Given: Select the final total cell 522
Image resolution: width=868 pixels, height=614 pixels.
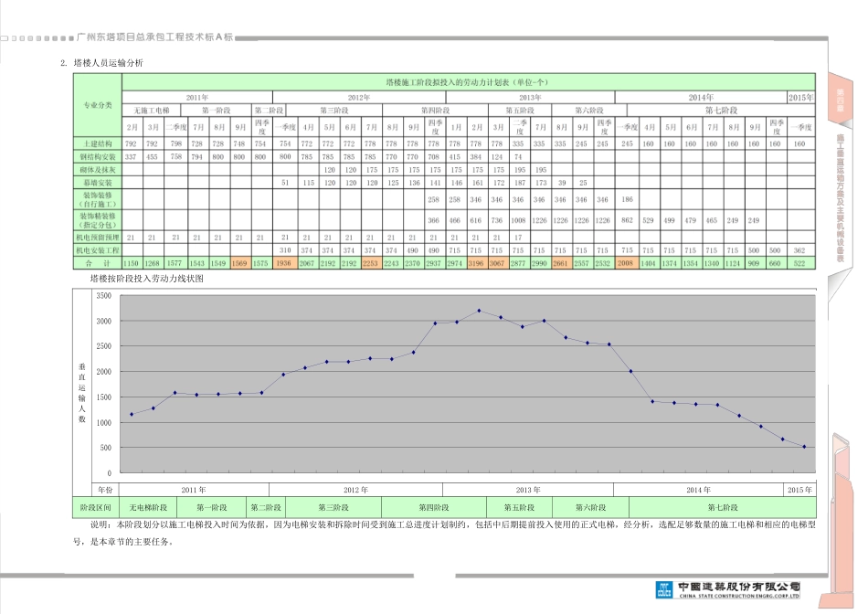Looking at the screenshot, I should click(x=799, y=263).
